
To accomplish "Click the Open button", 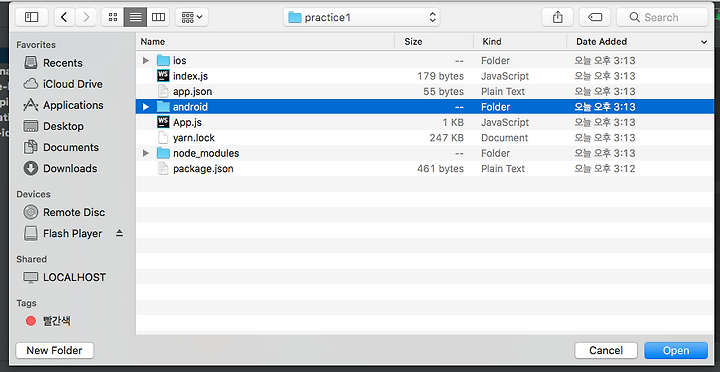I will (676, 350).
